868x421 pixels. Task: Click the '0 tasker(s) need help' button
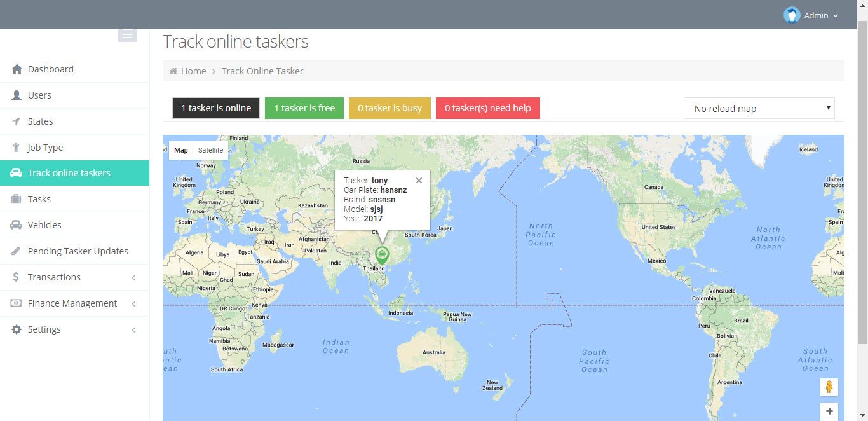coord(488,108)
